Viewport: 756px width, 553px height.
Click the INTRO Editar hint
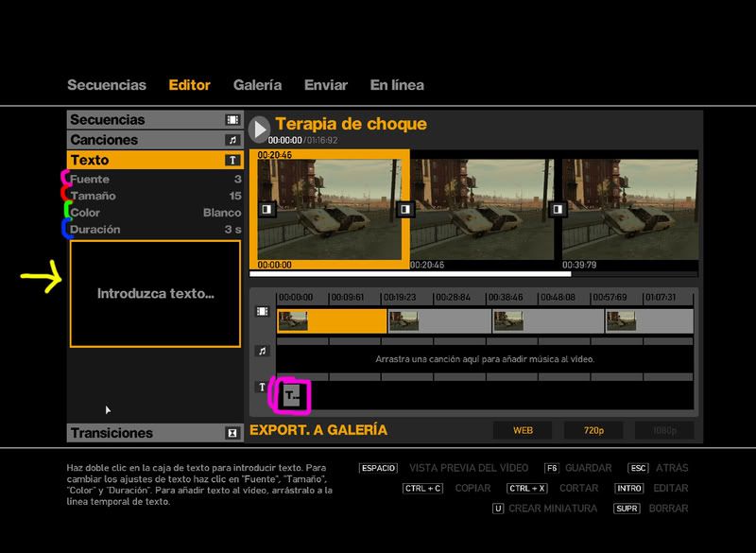coord(651,489)
